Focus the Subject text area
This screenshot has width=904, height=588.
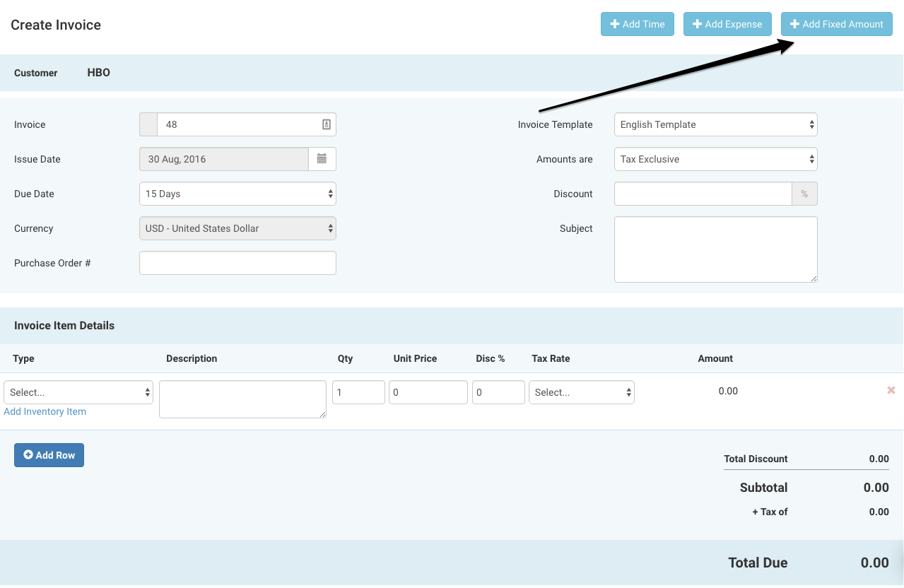[x=715, y=249]
